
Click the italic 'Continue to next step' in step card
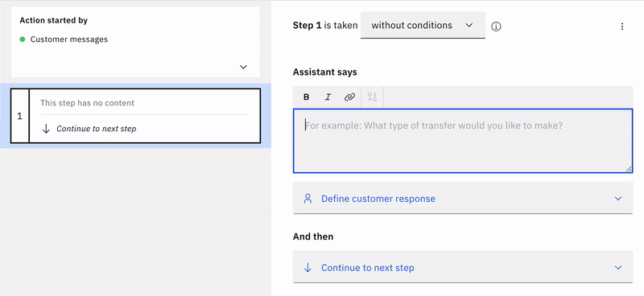coord(96,129)
